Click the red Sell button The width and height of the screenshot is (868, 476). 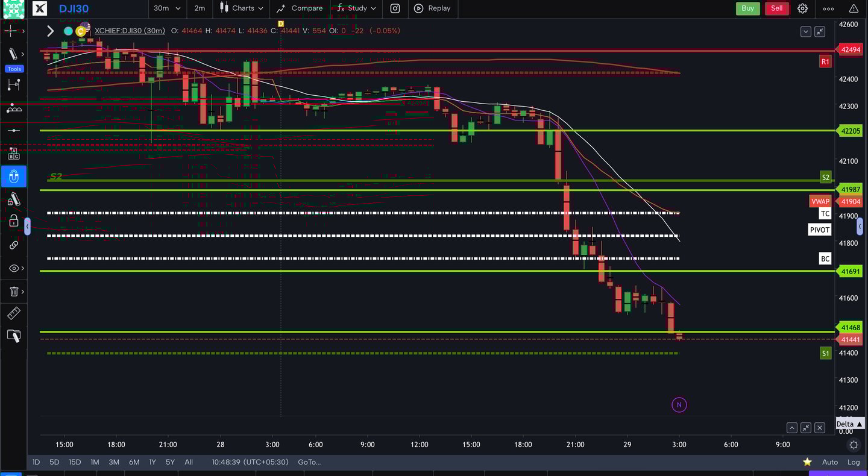(x=777, y=8)
